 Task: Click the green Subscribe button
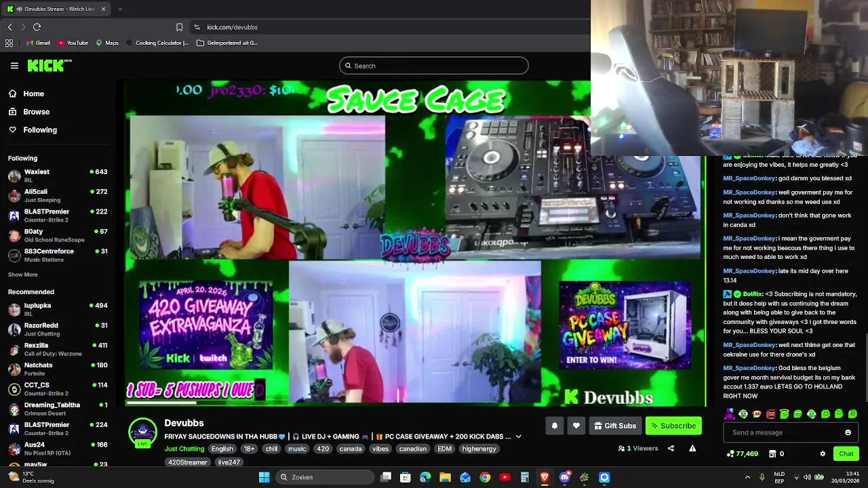tap(673, 426)
